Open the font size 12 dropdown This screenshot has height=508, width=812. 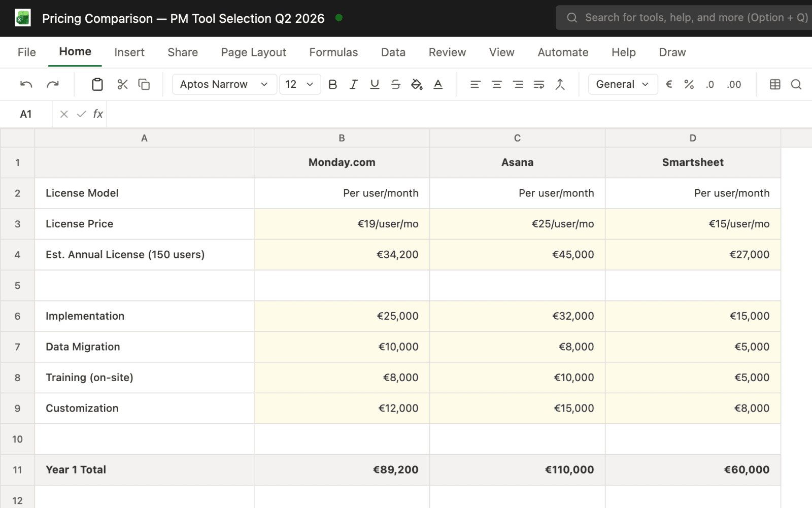(x=300, y=84)
